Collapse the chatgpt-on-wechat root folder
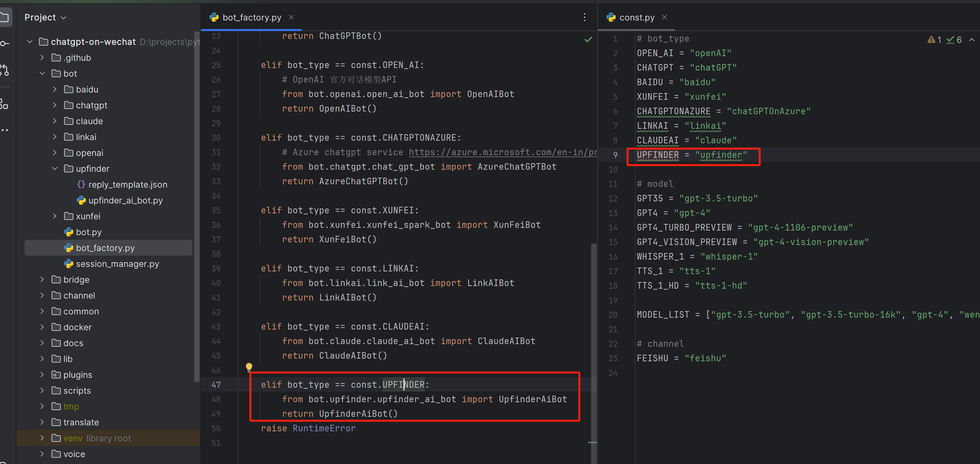Image resolution: width=980 pixels, height=464 pixels. coord(29,42)
